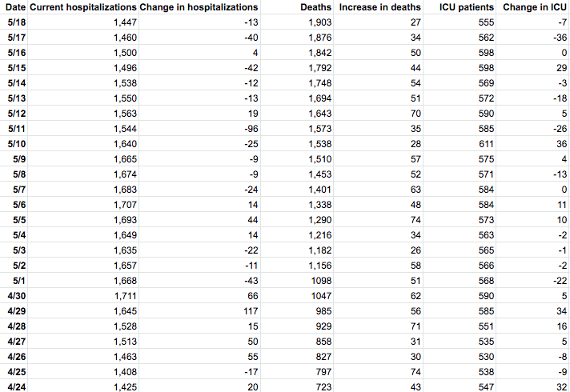Viewport: 570px width, 392px height.
Task: Click the 4/24 date cell
Action: [x=16, y=386]
